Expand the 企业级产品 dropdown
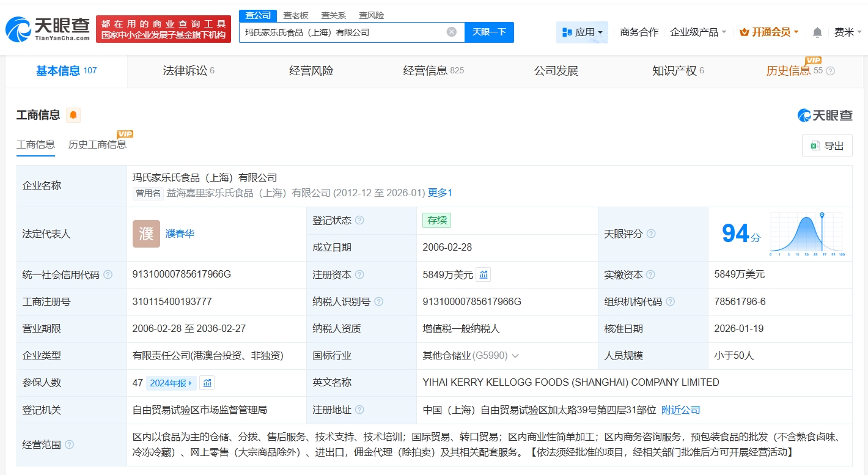 click(x=698, y=32)
